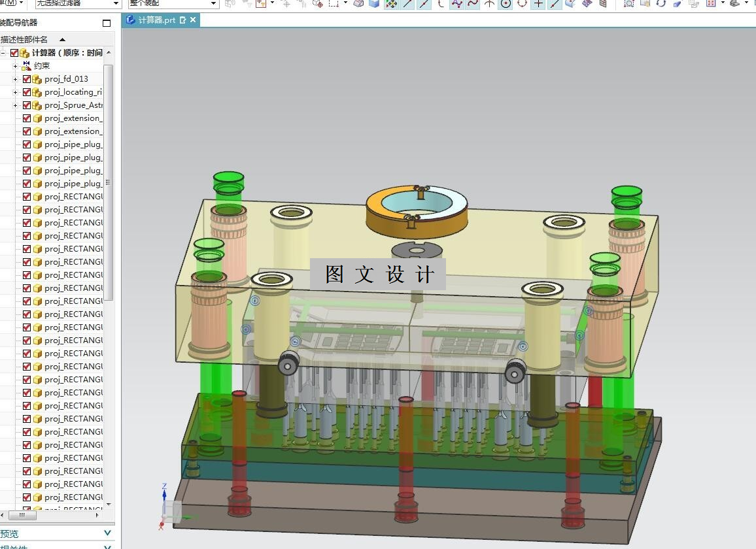Uncheck the proj_locating_ri checkbox
Screen dimensions: 756x549
27,92
